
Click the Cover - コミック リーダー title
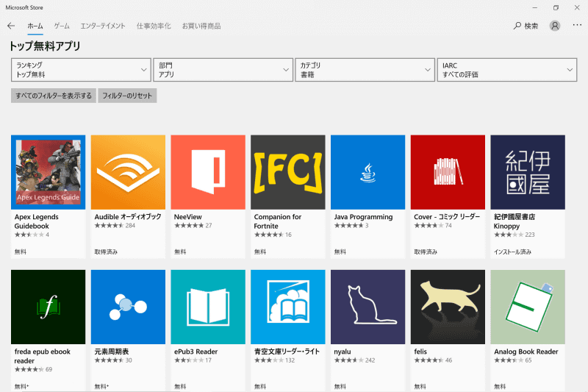[x=447, y=217]
